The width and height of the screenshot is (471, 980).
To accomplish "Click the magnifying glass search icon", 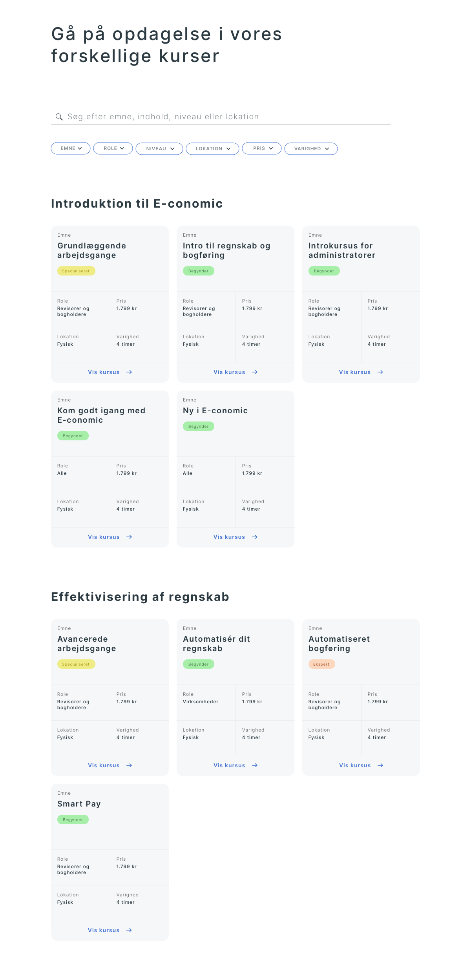I will [59, 117].
